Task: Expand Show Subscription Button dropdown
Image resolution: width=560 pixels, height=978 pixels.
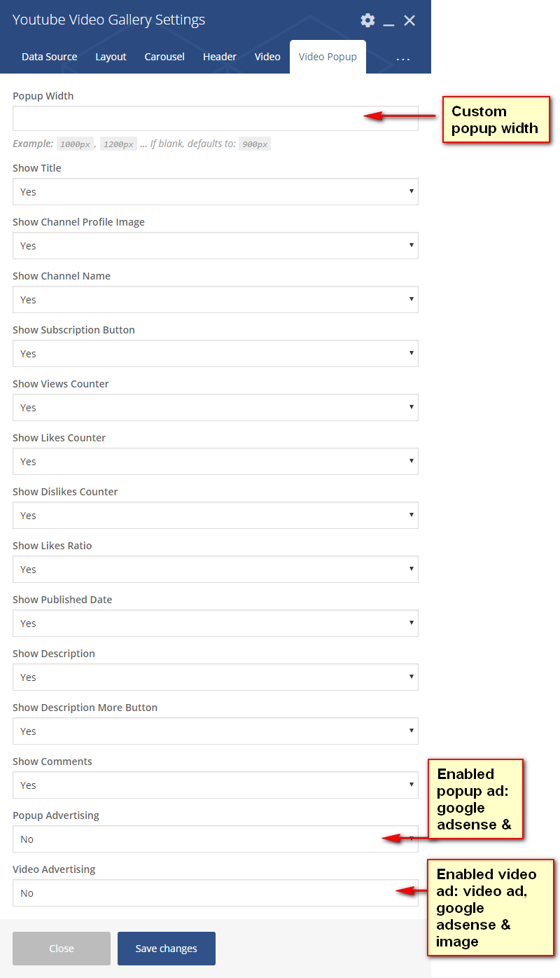Action: pyautogui.click(x=215, y=354)
